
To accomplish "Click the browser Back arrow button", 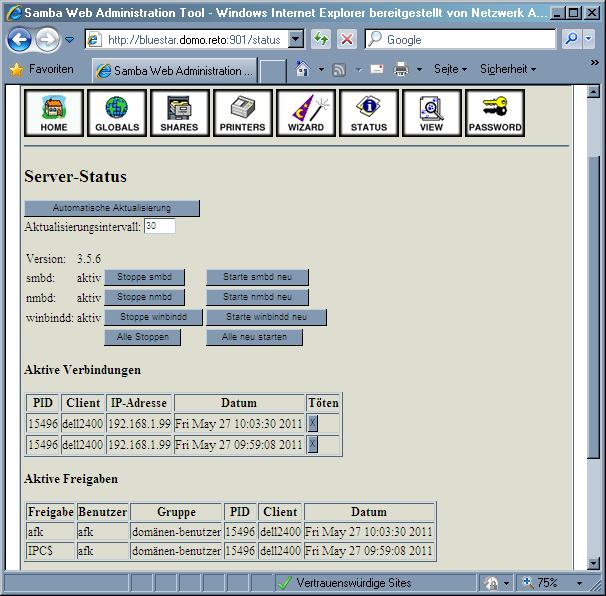I will pos(20,40).
